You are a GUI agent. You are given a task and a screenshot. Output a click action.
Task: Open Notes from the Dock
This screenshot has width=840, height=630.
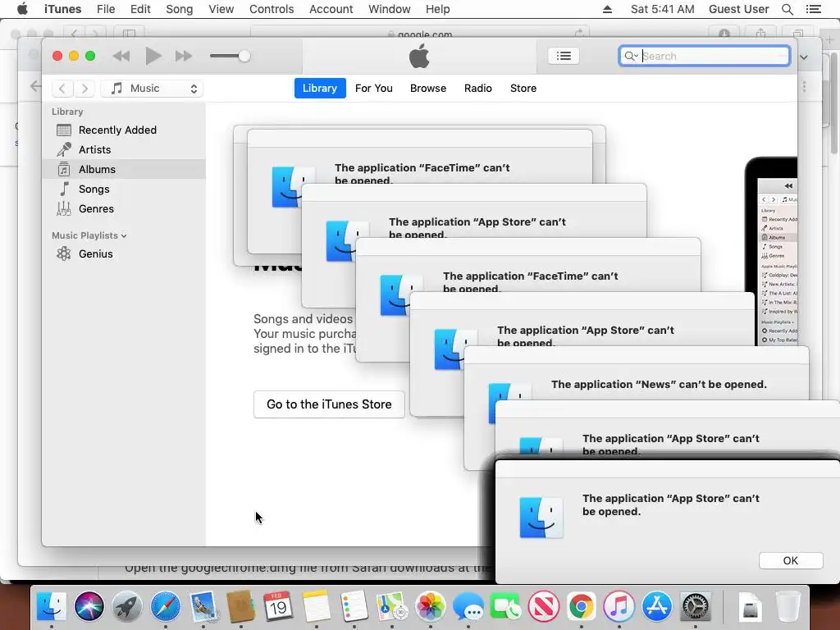(316, 606)
